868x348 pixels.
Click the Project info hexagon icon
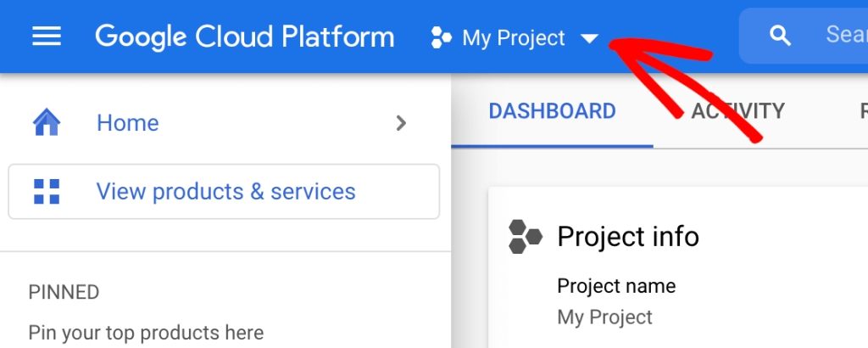[525, 236]
